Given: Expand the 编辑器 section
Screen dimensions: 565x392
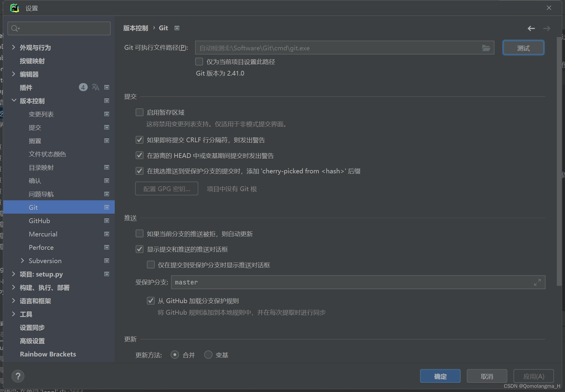Looking at the screenshot, I should coord(14,74).
